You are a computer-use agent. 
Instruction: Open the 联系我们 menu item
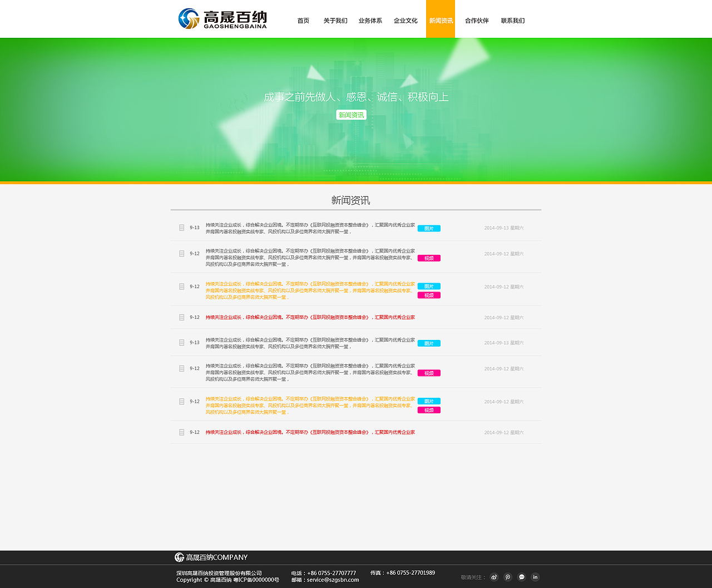pyautogui.click(x=513, y=21)
